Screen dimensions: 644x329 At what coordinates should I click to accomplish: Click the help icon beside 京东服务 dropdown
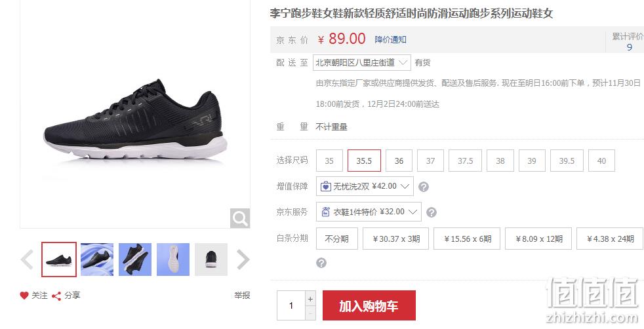tap(432, 212)
